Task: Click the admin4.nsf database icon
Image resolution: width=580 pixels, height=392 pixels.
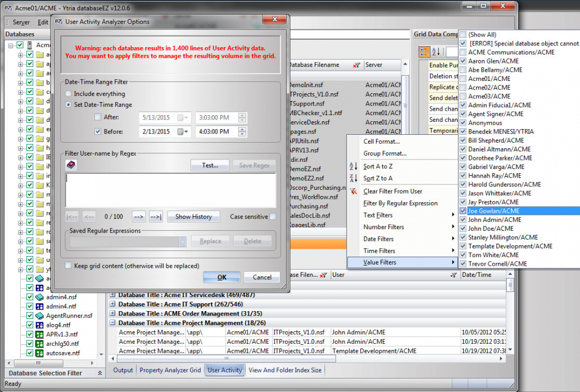Action: click(x=39, y=297)
